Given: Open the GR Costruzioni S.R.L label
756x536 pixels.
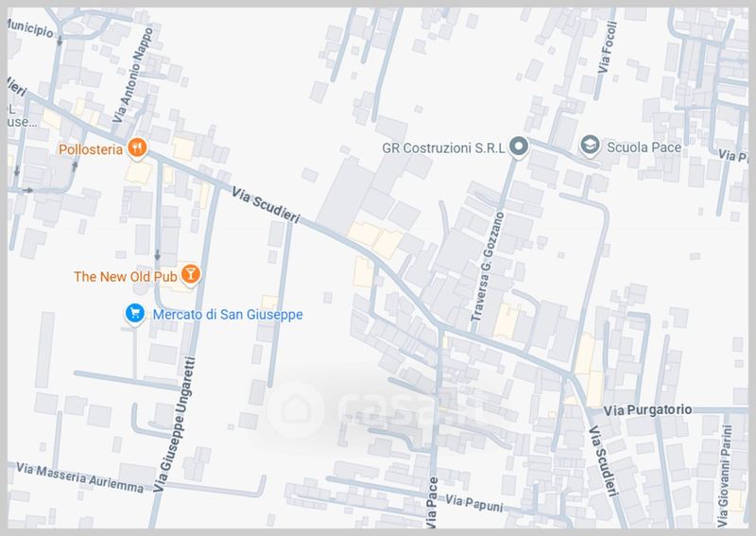Looking at the screenshot, I should (443, 148).
